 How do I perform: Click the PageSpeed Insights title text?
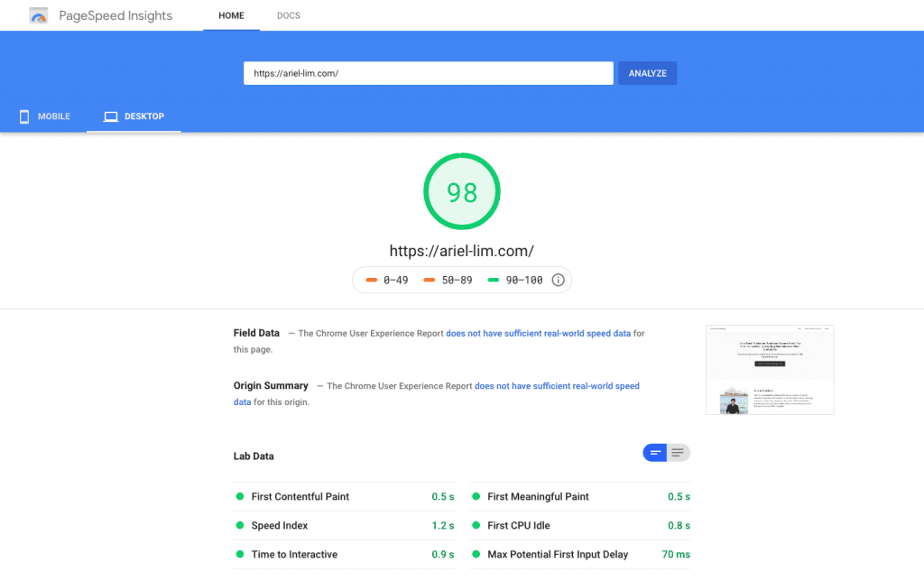click(x=115, y=16)
